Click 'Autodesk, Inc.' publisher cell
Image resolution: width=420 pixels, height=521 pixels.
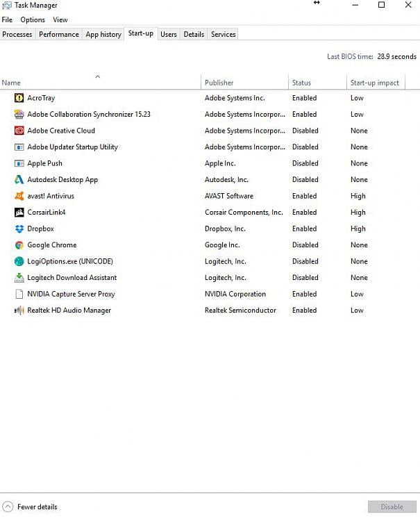(x=226, y=180)
